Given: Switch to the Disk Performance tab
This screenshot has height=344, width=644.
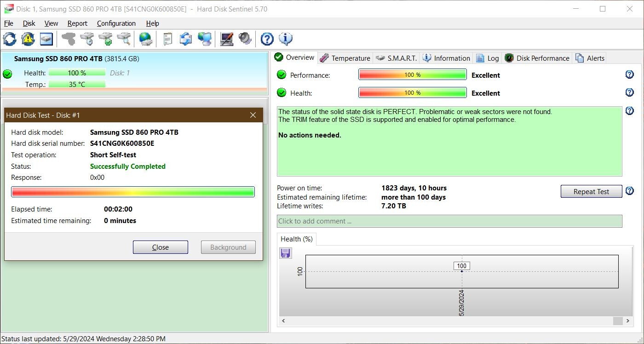Looking at the screenshot, I should [x=537, y=58].
